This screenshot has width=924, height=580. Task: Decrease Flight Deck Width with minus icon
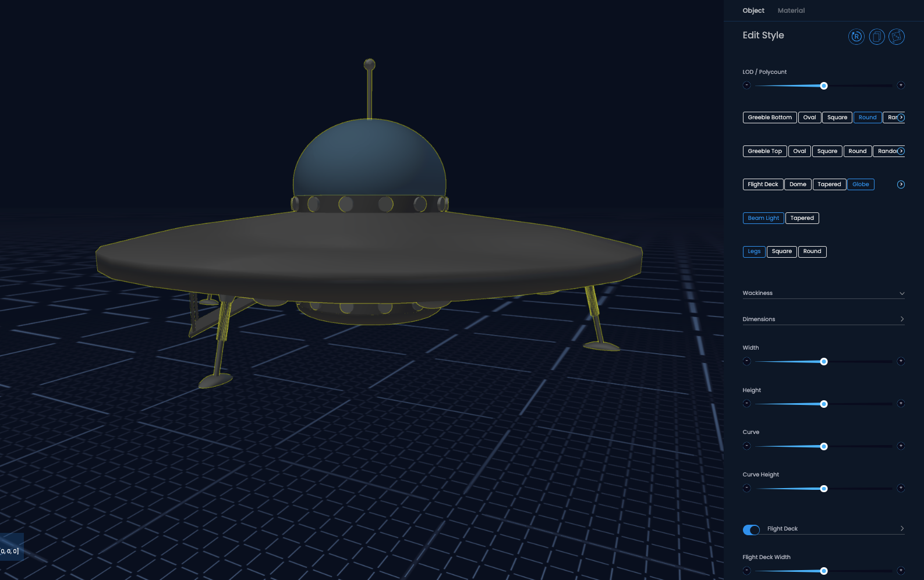(x=747, y=571)
